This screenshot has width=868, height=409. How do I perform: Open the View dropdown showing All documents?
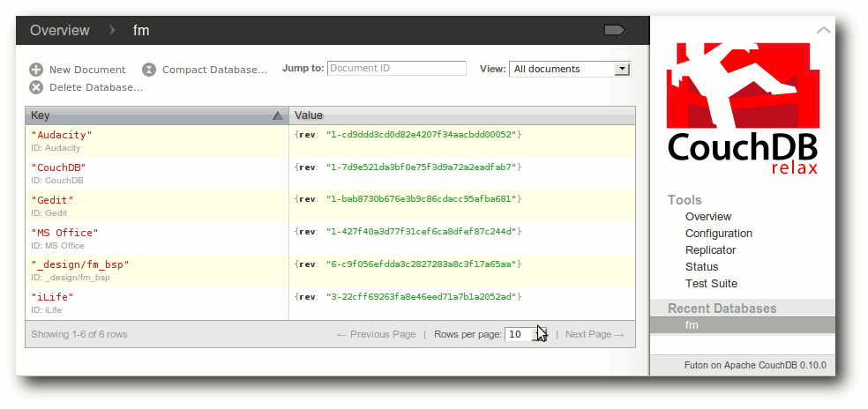tap(569, 69)
